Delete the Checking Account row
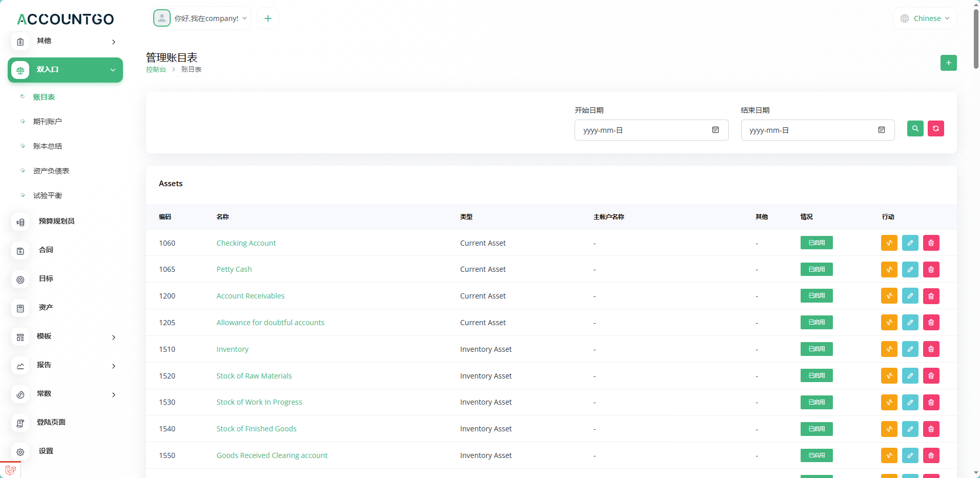This screenshot has height=478, width=980. [931, 243]
